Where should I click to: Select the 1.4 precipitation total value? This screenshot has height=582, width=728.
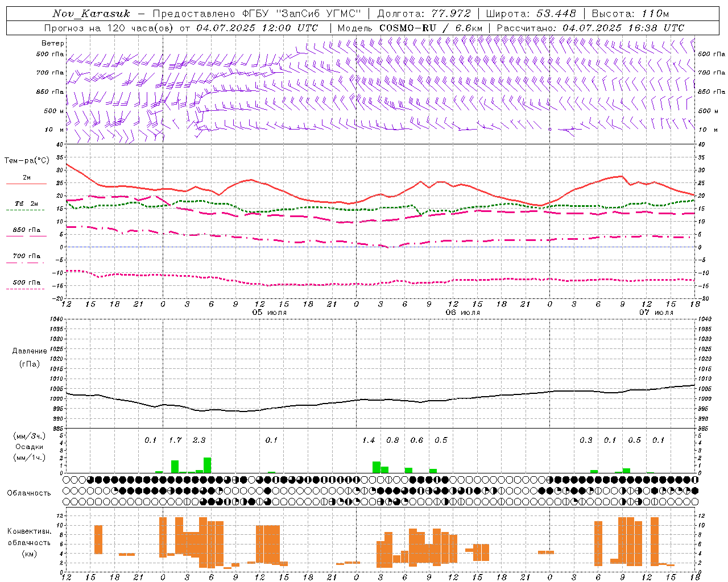(x=369, y=440)
